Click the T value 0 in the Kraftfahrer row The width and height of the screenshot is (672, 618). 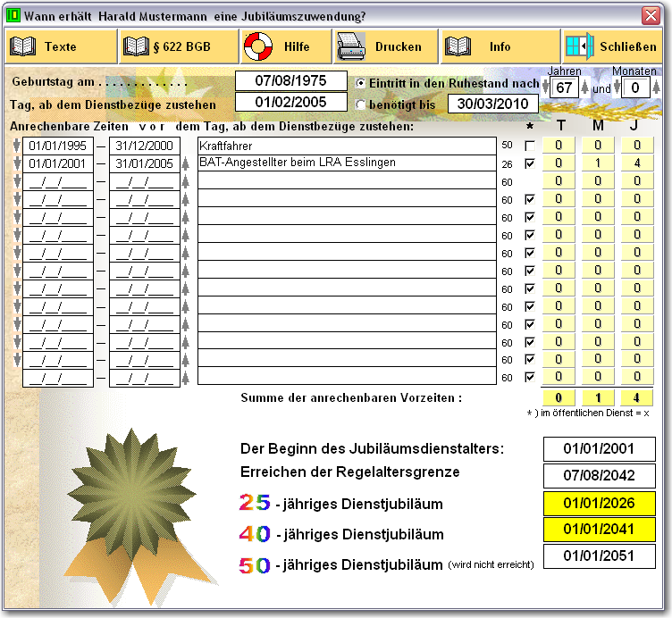point(559,146)
